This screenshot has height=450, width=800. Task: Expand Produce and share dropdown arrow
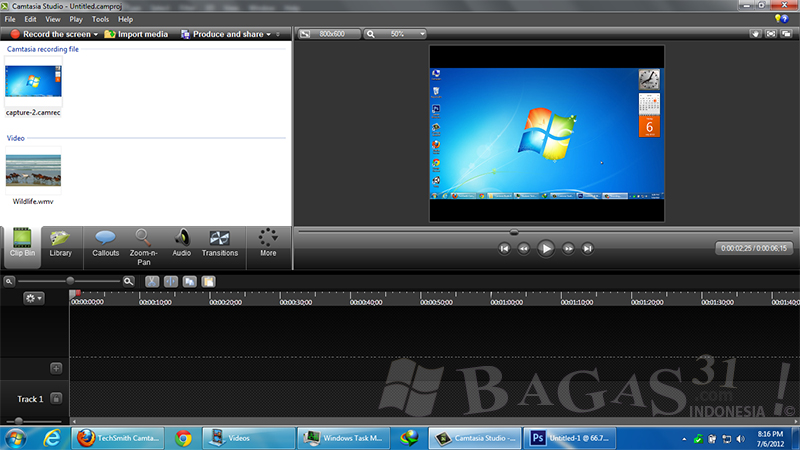point(268,34)
